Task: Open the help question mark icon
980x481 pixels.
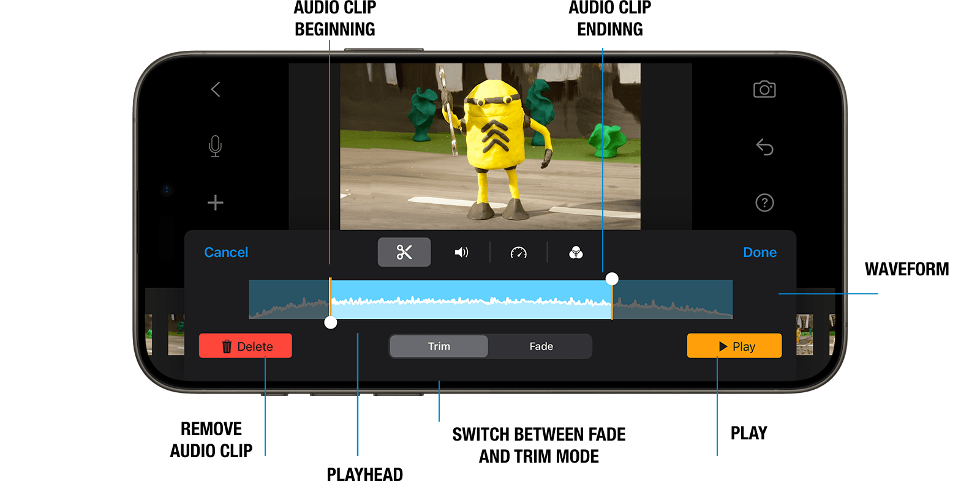Action: [x=764, y=203]
